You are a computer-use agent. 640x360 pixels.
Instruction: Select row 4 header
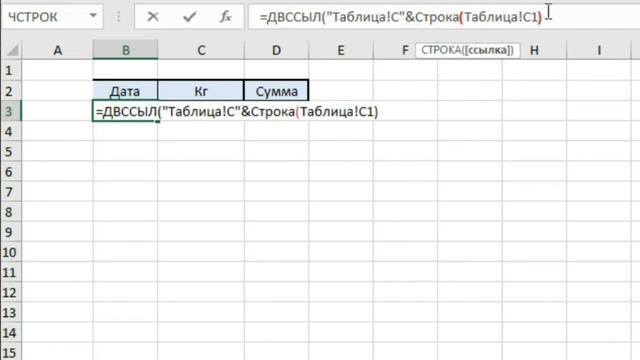click(11, 131)
